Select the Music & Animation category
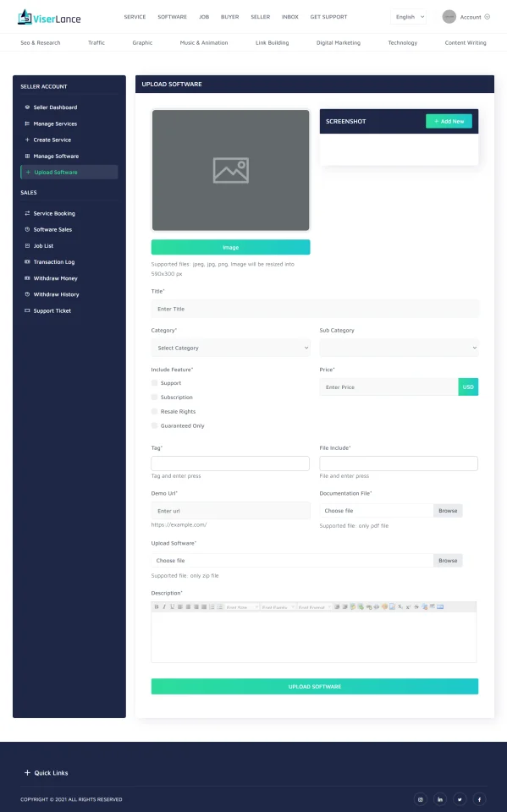507x812 pixels. (x=204, y=42)
